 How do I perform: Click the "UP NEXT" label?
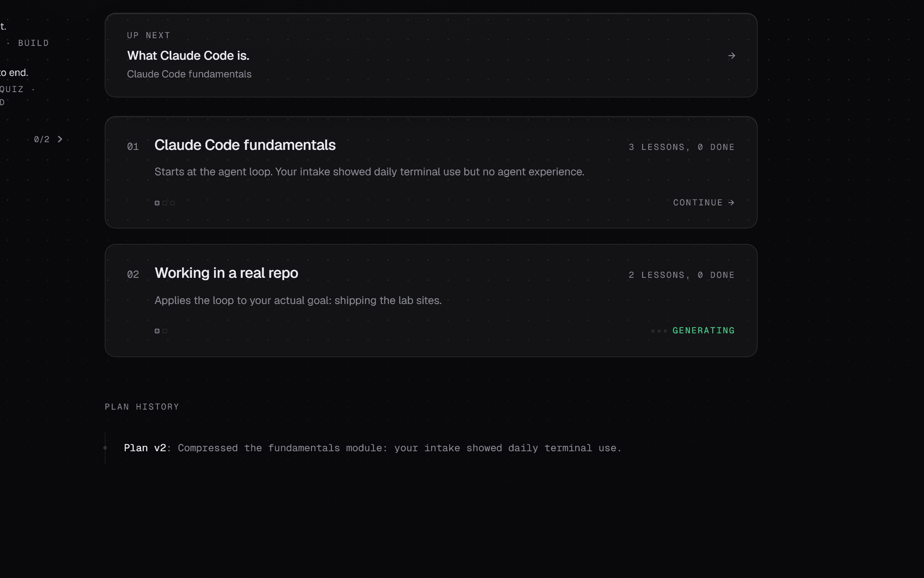tap(149, 35)
